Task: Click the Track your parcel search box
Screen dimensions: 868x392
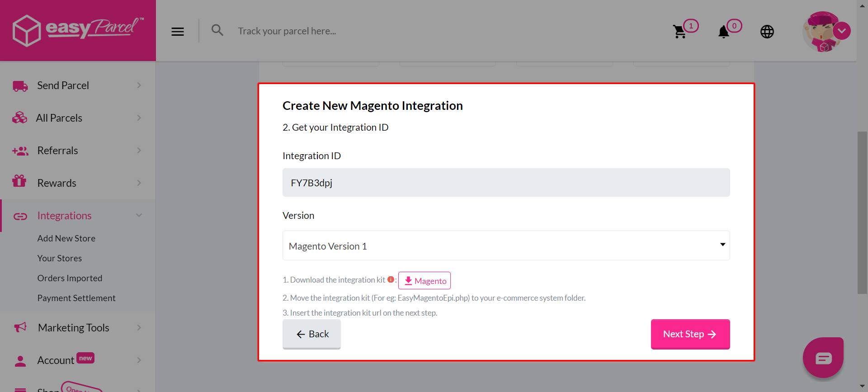Action: 287,31
